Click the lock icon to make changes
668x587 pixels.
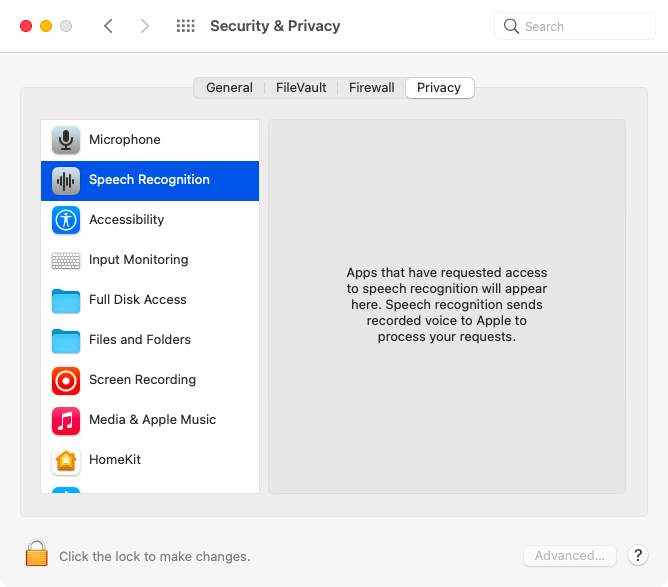[37, 554]
